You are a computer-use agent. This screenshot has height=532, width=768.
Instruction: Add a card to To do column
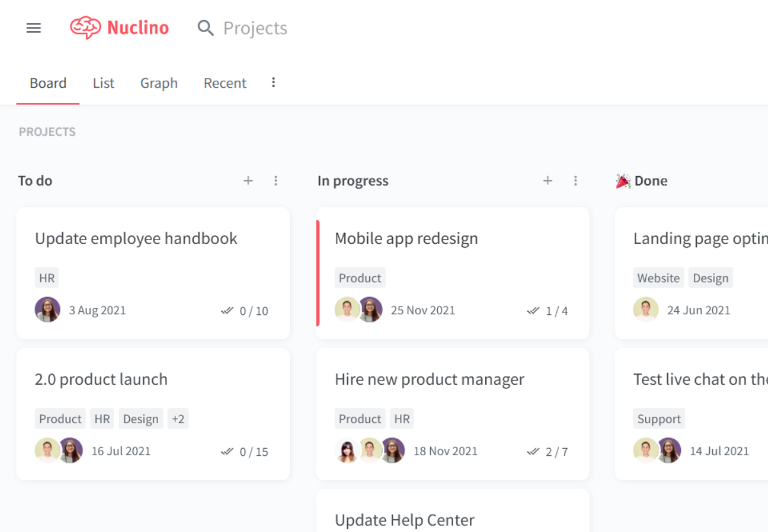pyautogui.click(x=248, y=181)
